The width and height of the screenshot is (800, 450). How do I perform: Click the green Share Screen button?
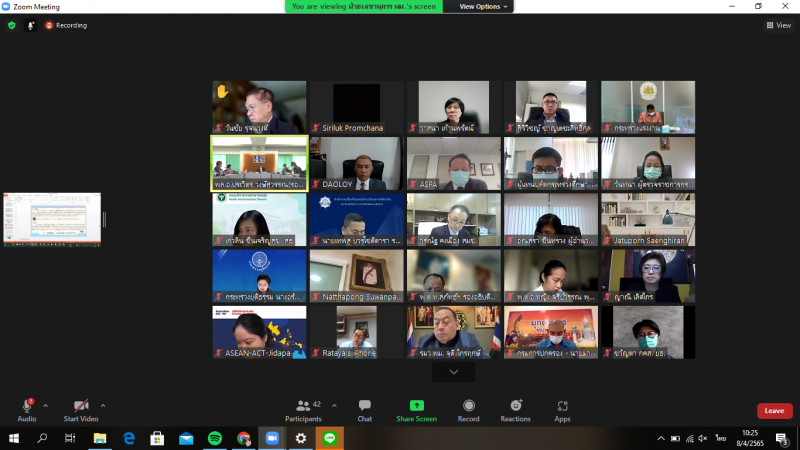click(416, 410)
